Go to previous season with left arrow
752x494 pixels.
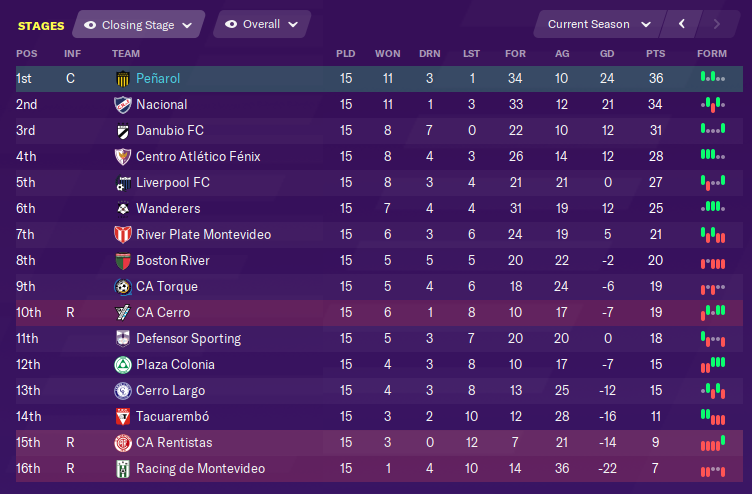coord(682,24)
